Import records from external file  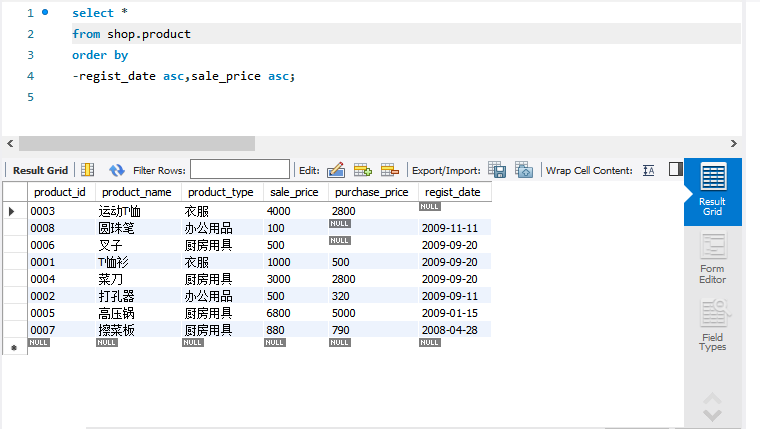(524, 170)
